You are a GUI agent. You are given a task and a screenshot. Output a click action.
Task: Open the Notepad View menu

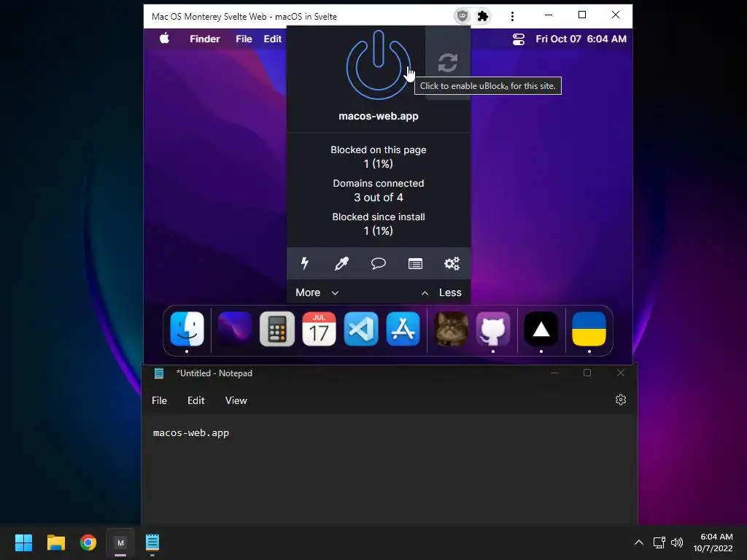point(236,400)
